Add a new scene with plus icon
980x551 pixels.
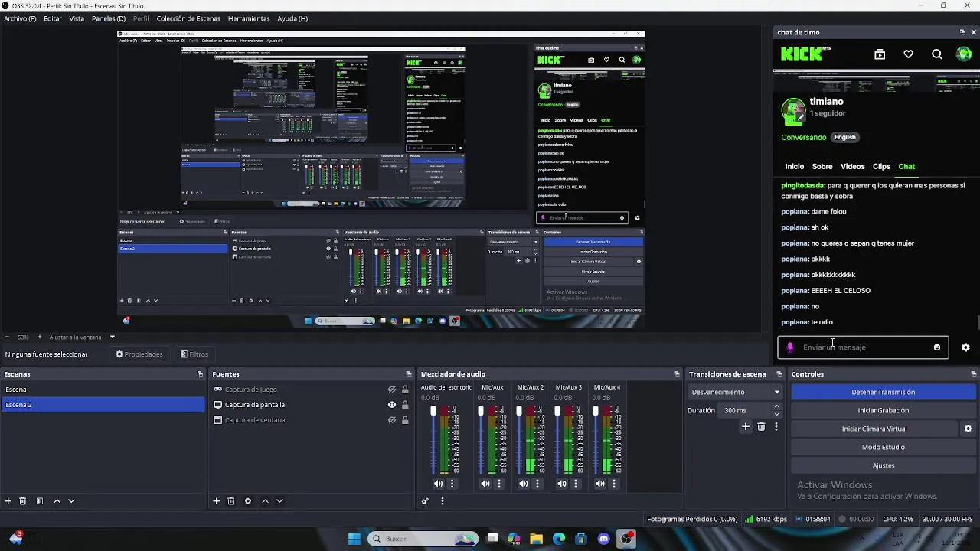pos(8,501)
